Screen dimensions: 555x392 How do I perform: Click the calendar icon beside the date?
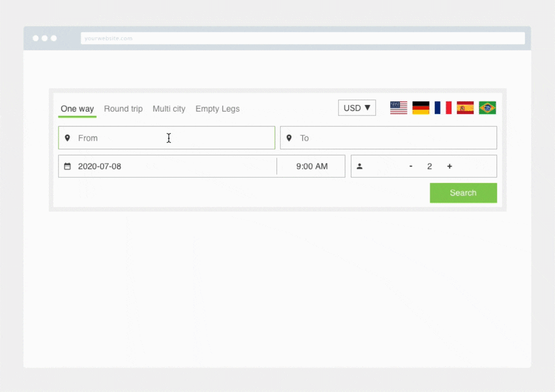coord(67,167)
